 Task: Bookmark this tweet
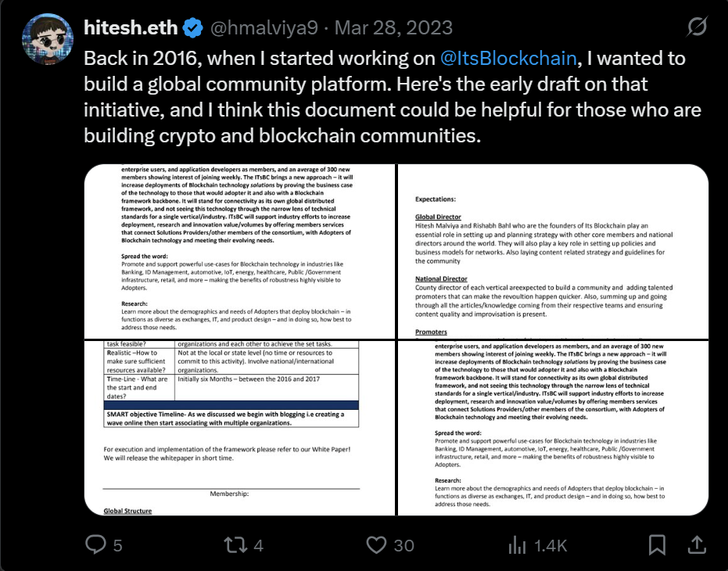coord(657,544)
